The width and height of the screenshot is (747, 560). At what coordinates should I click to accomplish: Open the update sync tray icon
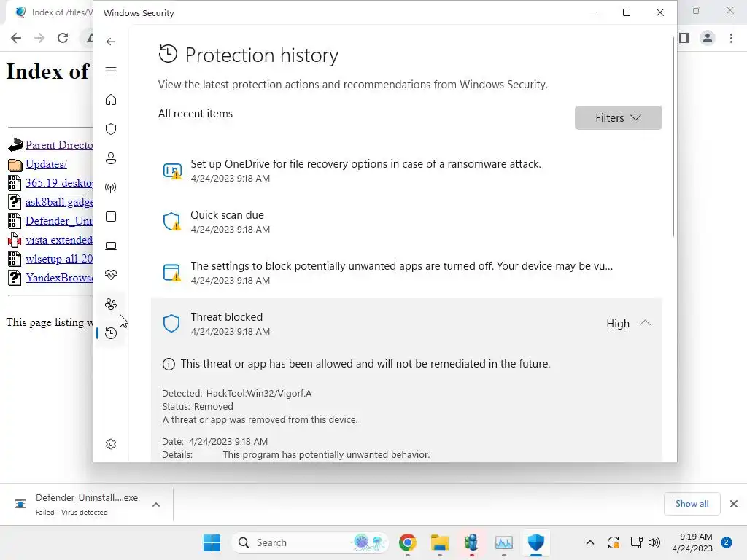[613, 542]
